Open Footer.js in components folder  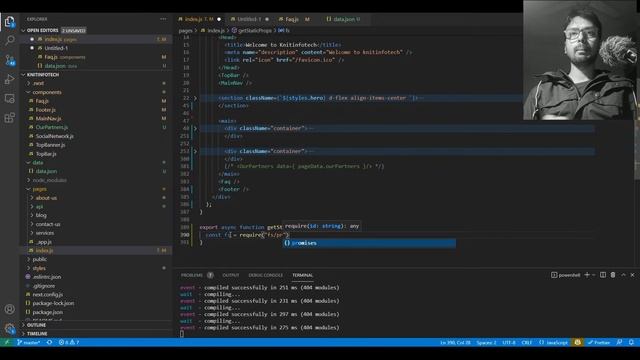(x=45, y=110)
